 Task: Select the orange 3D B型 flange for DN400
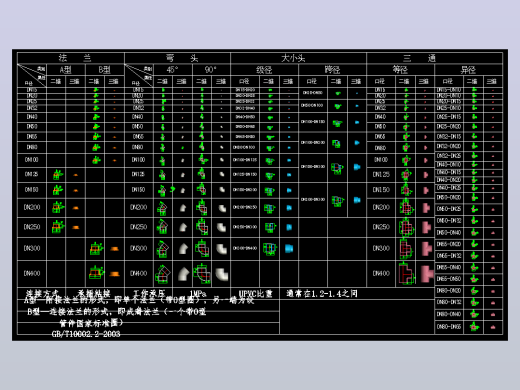[114, 274]
